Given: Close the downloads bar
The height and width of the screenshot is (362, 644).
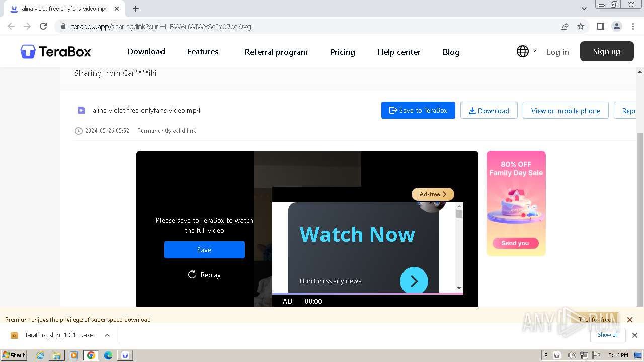Looking at the screenshot, I should 635,335.
